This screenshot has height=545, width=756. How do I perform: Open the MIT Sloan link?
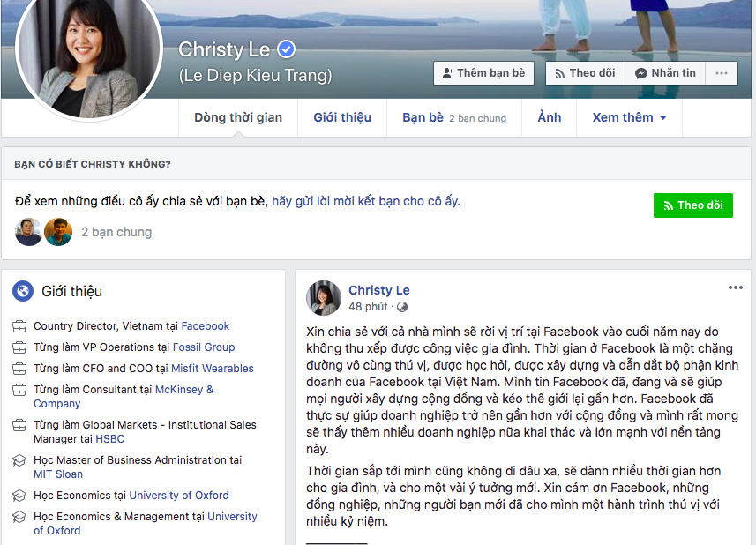pyautogui.click(x=58, y=474)
